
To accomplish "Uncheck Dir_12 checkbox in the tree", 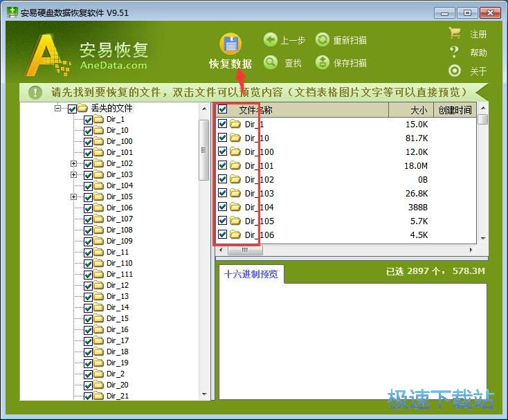I will (x=88, y=286).
